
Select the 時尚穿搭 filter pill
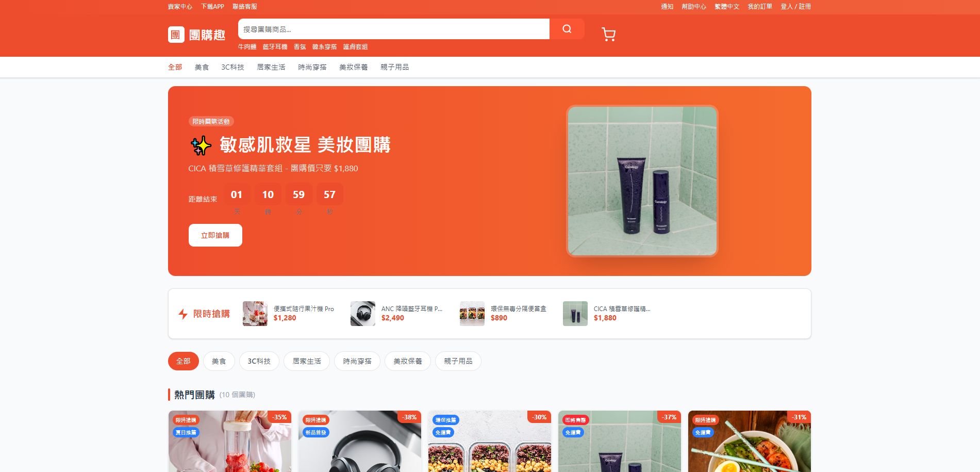click(x=357, y=361)
